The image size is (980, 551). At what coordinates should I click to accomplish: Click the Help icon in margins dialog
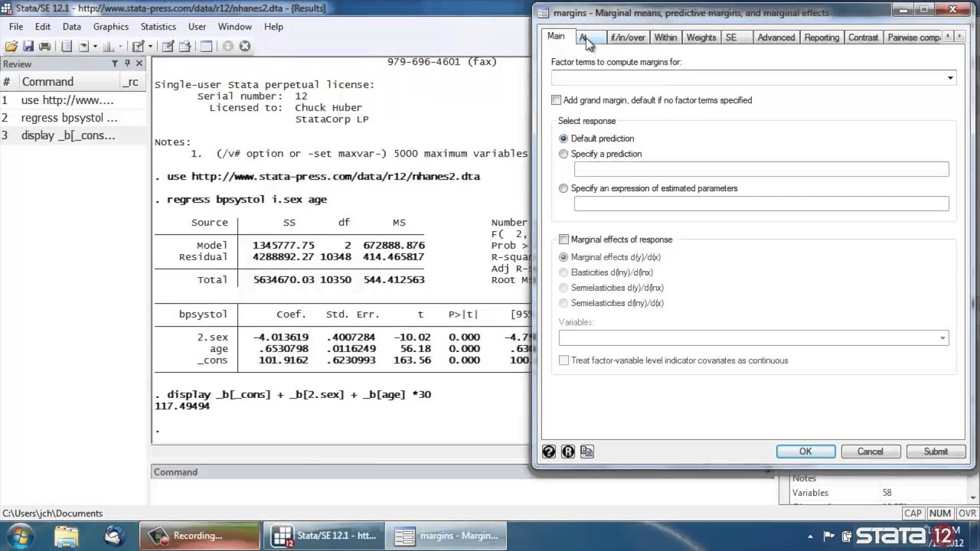549,452
